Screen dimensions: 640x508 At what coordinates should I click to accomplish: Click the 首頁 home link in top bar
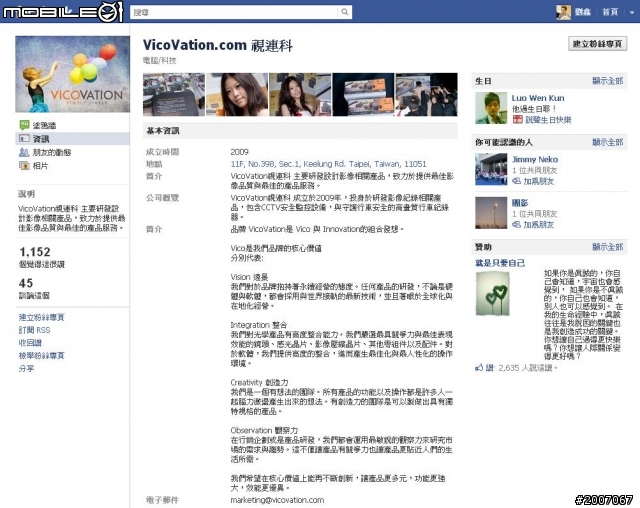(x=611, y=12)
